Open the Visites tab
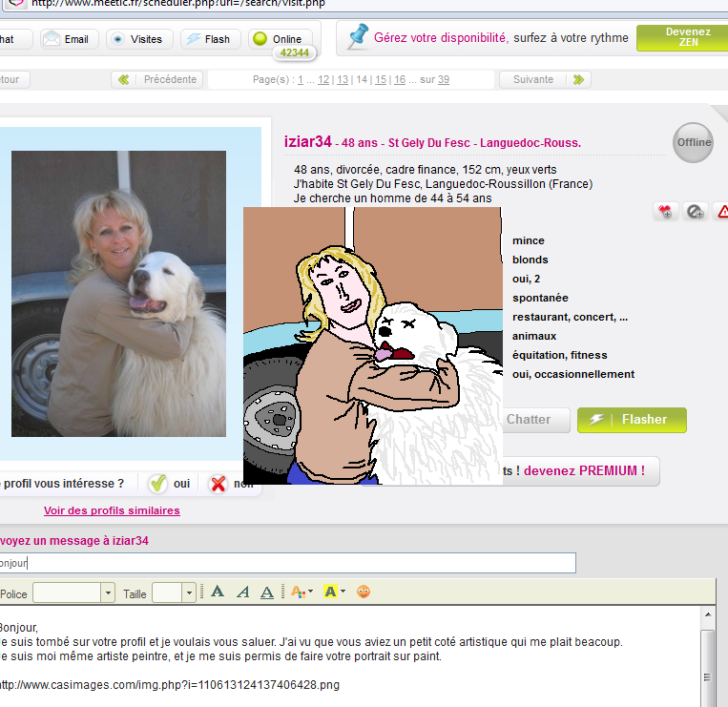The width and height of the screenshot is (728, 707). point(137,39)
